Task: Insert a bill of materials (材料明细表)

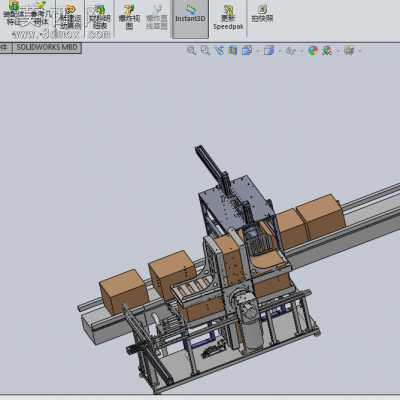Action: point(99,17)
